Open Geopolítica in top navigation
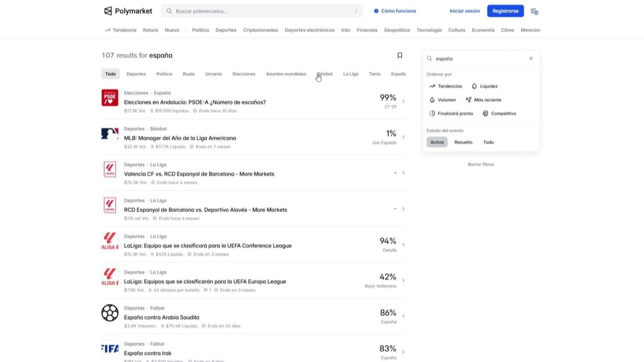644x362 pixels. click(x=397, y=30)
